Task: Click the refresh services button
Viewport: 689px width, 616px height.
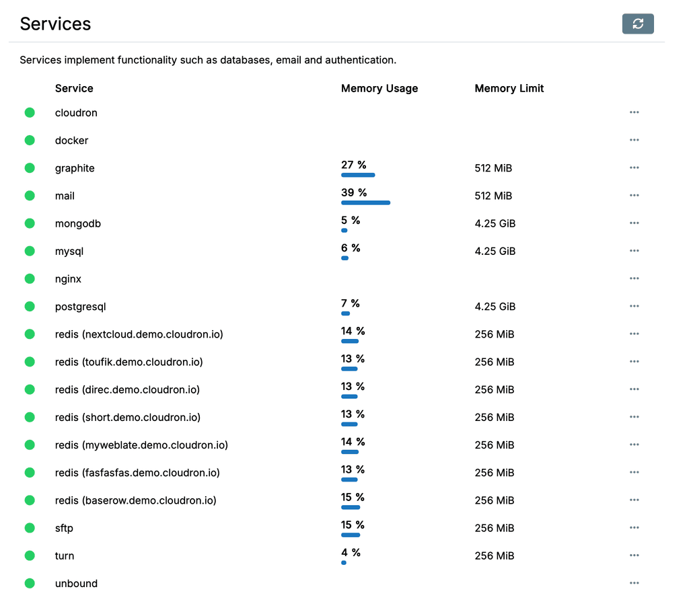Action: coord(637,24)
